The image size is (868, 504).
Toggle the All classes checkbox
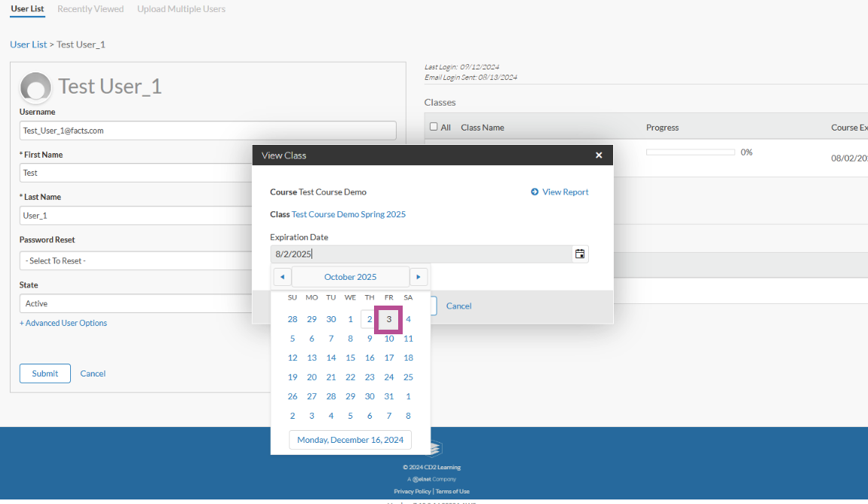click(x=434, y=127)
